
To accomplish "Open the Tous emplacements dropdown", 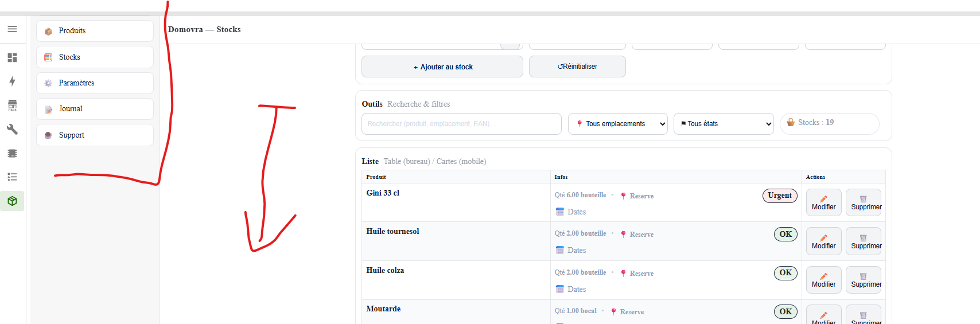I will [618, 124].
